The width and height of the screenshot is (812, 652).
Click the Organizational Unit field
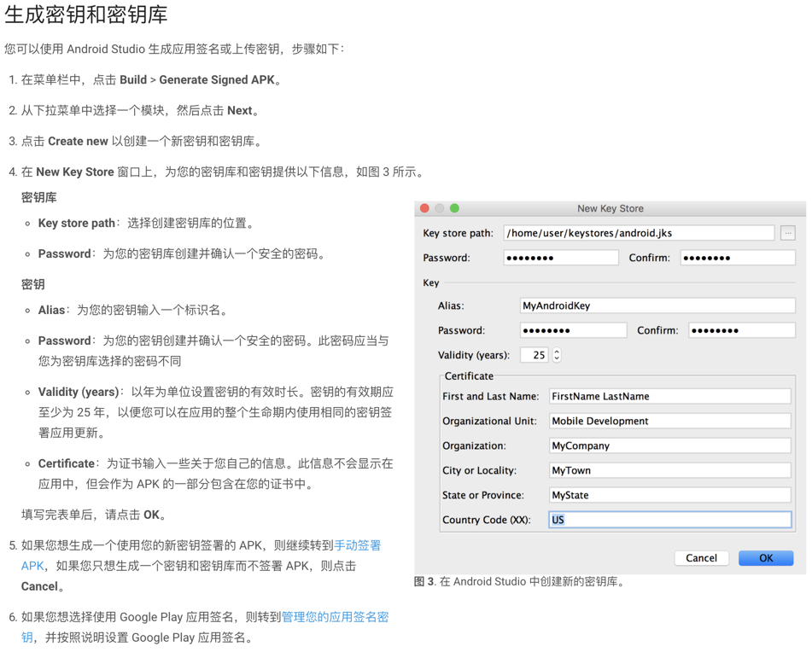(669, 421)
